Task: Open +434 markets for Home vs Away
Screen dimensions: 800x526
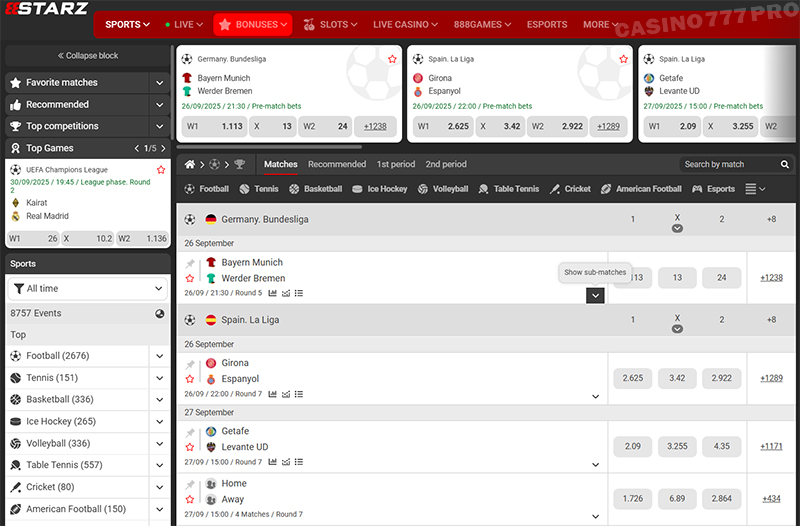Action: tap(771, 499)
